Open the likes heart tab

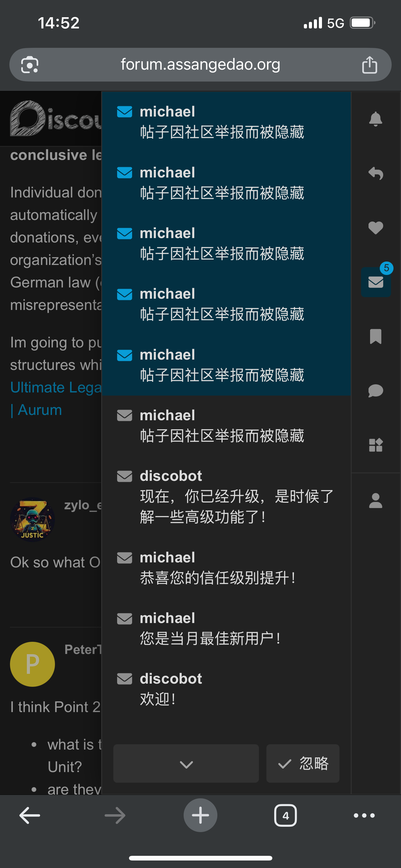pos(375,228)
